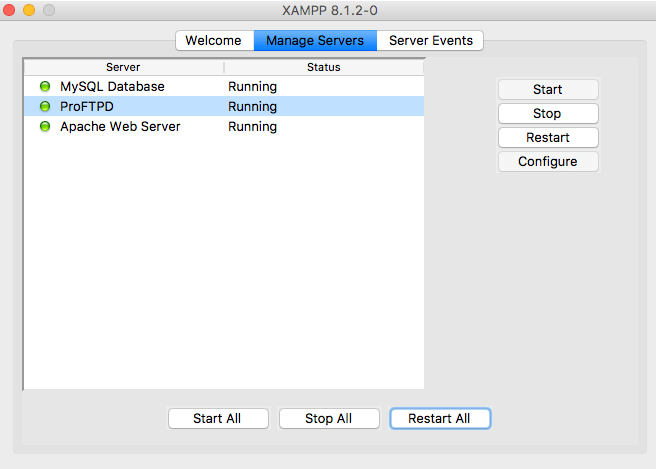Screen dimensions: 656x469
Task: Restart the selected server
Action: pos(548,137)
